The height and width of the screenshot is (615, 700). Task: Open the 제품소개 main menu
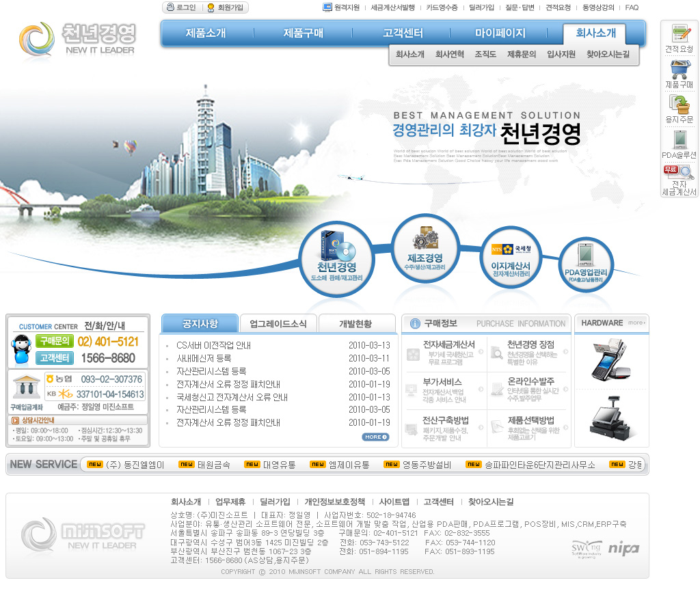point(205,33)
